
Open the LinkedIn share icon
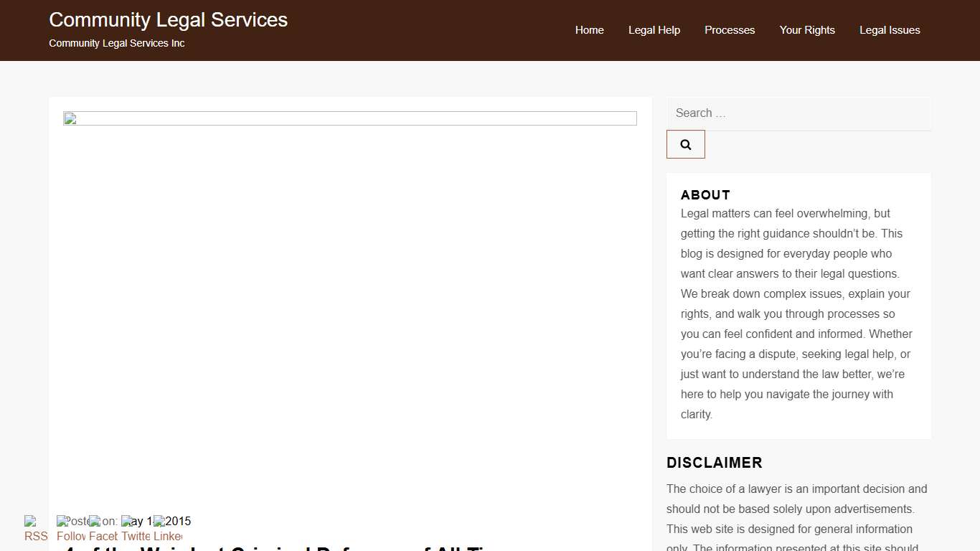[168, 529]
